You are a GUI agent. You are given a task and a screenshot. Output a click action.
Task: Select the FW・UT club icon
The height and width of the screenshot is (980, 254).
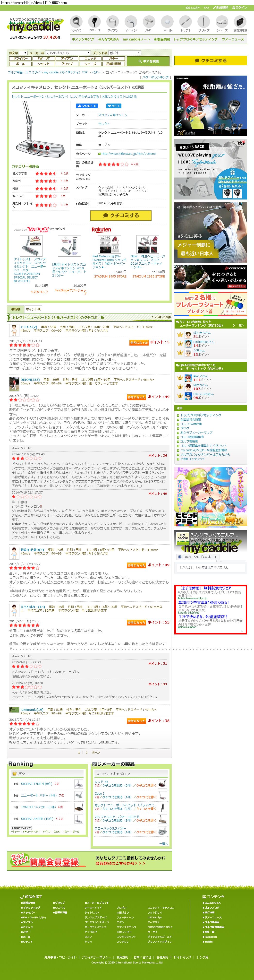coord(95,24)
